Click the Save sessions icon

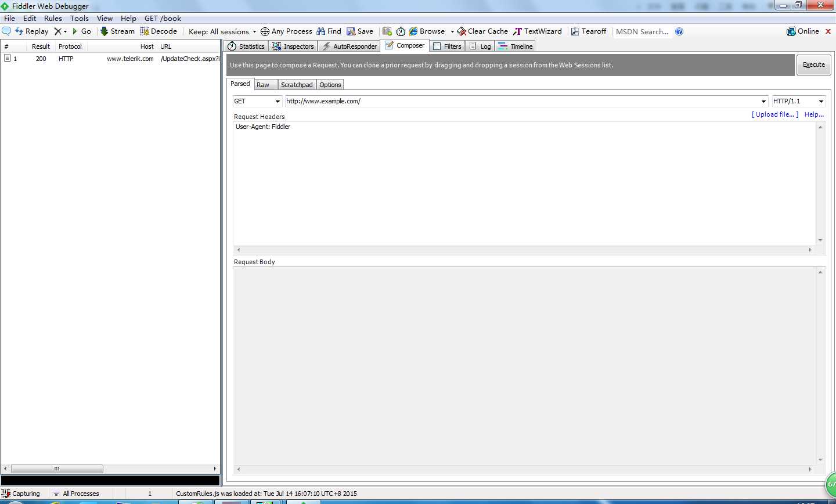tap(351, 31)
